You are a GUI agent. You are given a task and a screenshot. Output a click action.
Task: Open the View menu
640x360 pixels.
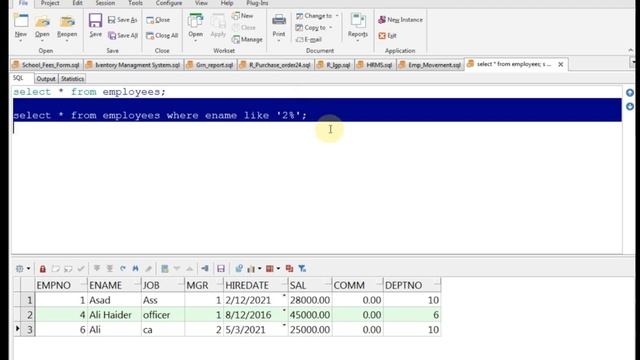pos(201,3)
